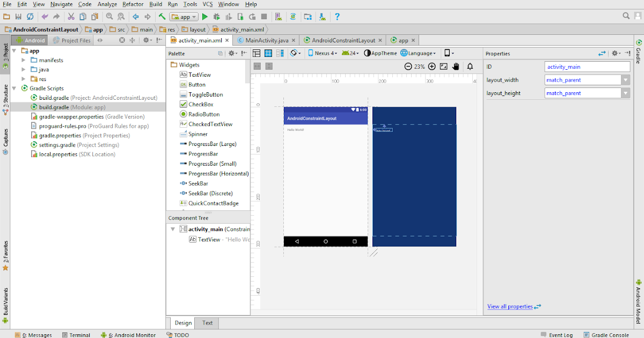Open layout warnings notifications bell
This screenshot has height=338, width=644.
pyautogui.click(x=470, y=67)
